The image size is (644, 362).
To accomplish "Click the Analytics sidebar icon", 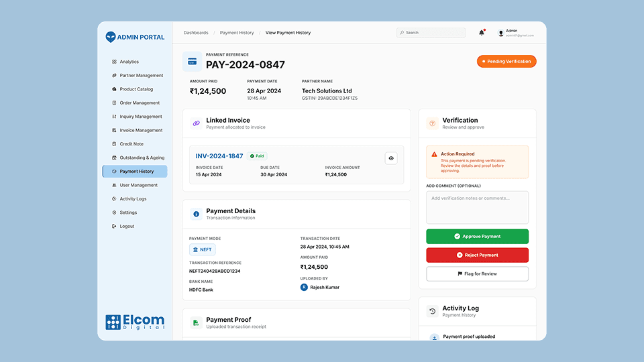I will [114, 62].
